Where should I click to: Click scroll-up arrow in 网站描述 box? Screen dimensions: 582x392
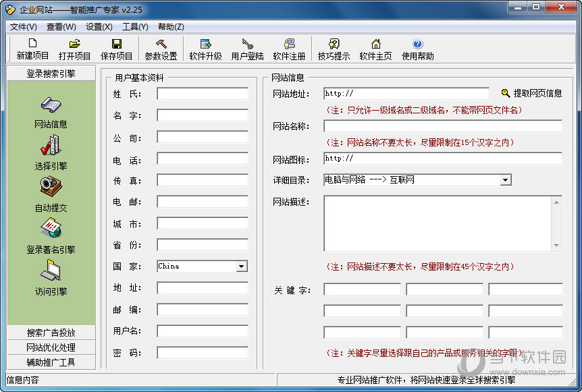click(556, 202)
